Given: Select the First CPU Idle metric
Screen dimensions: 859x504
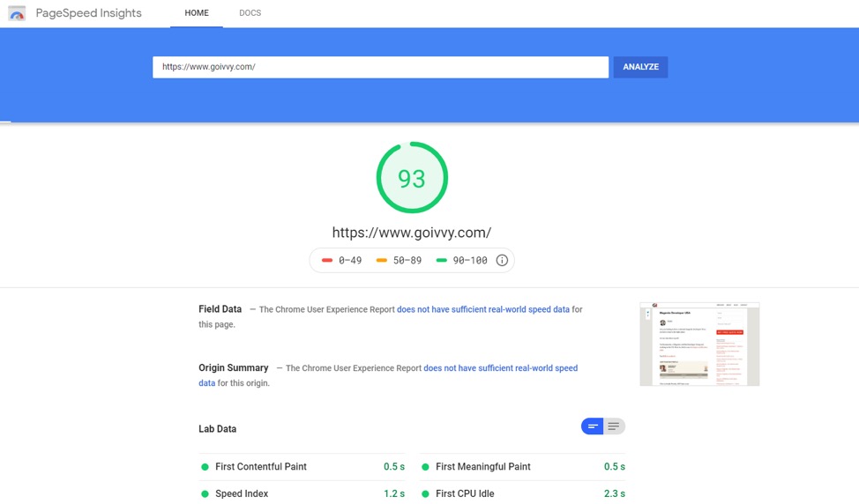Looking at the screenshot, I should tap(523, 493).
